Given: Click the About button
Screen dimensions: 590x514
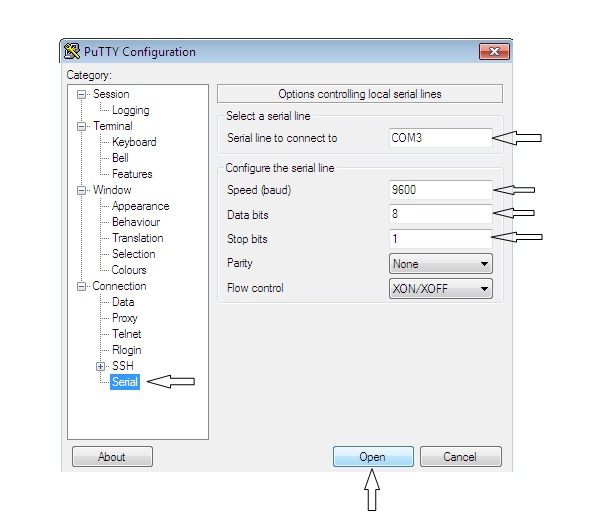Looking at the screenshot, I should coord(112,457).
